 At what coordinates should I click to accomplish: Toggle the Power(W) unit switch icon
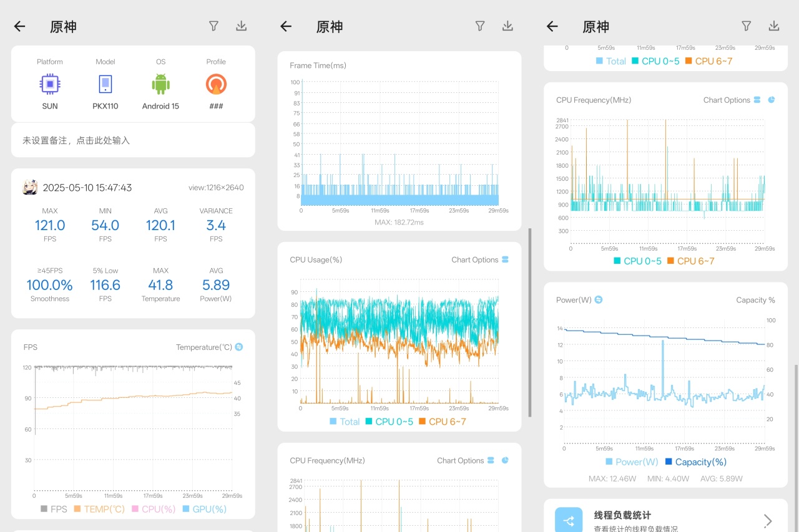pos(599,300)
